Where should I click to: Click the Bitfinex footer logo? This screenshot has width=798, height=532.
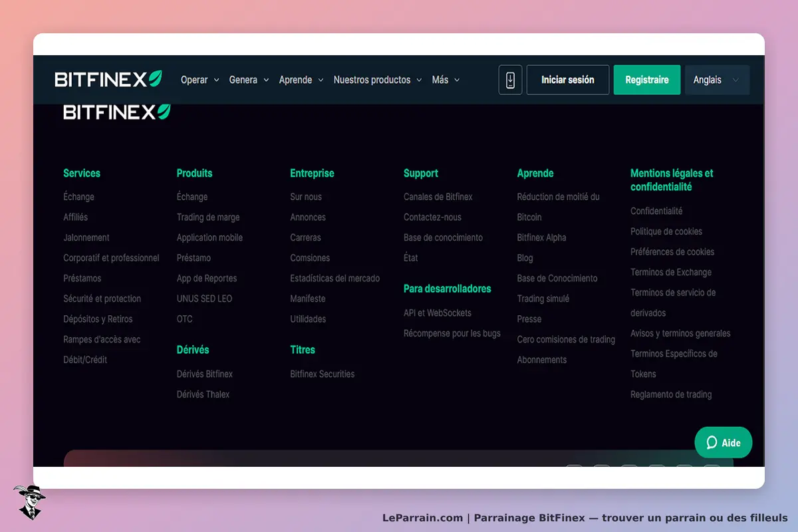[x=116, y=112]
